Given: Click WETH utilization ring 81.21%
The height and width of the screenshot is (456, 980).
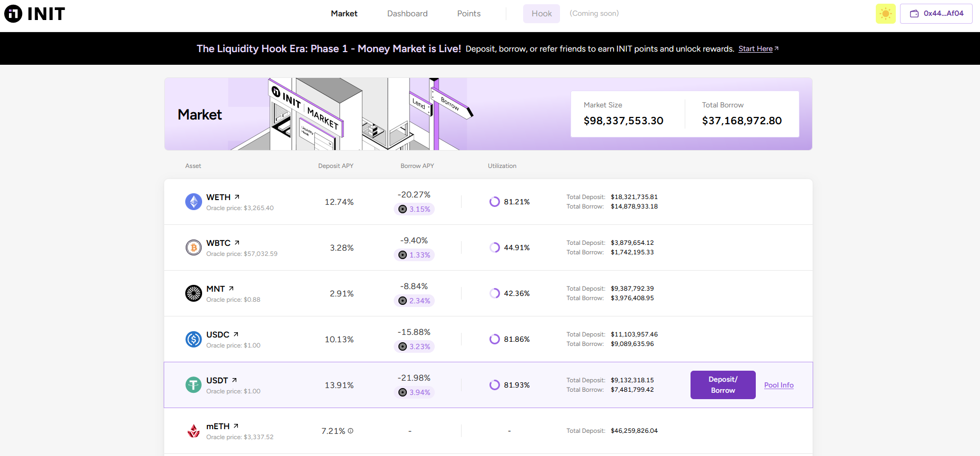Looking at the screenshot, I should (494, 202).
